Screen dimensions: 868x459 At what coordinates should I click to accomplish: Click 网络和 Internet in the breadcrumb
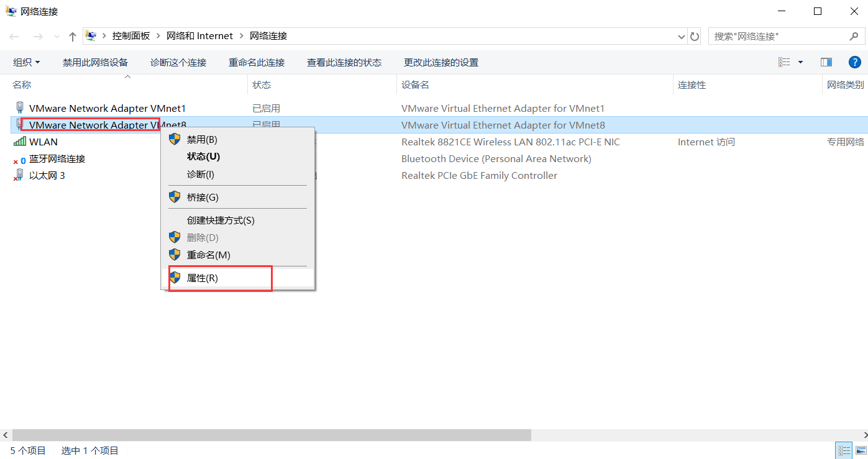tap(199, 36)
